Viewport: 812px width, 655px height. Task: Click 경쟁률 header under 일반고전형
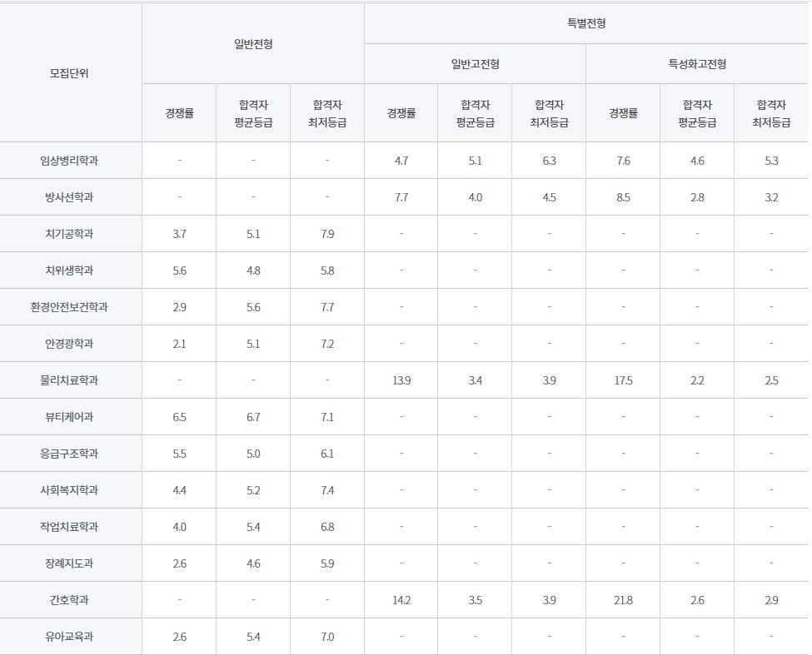[401, 113]
